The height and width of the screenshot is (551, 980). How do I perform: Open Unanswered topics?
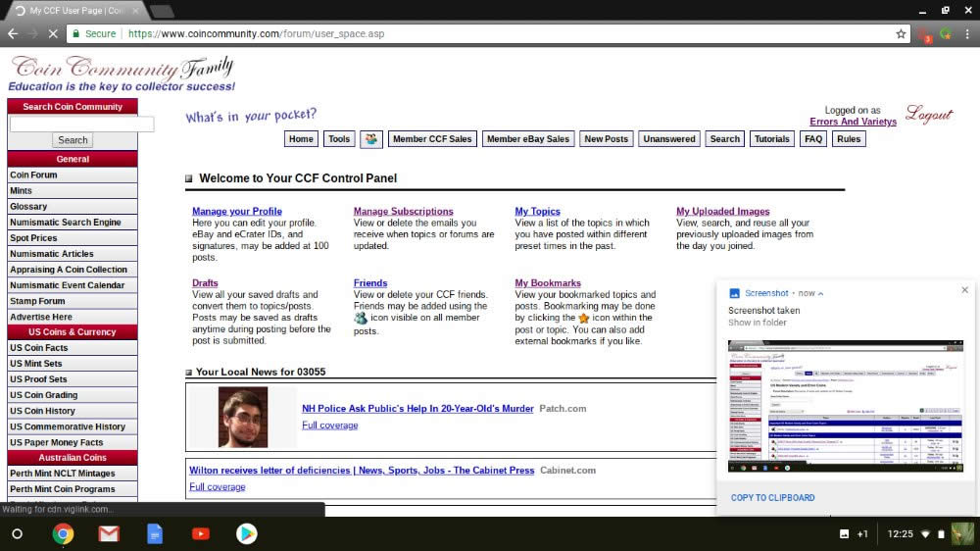coord(669,139)
